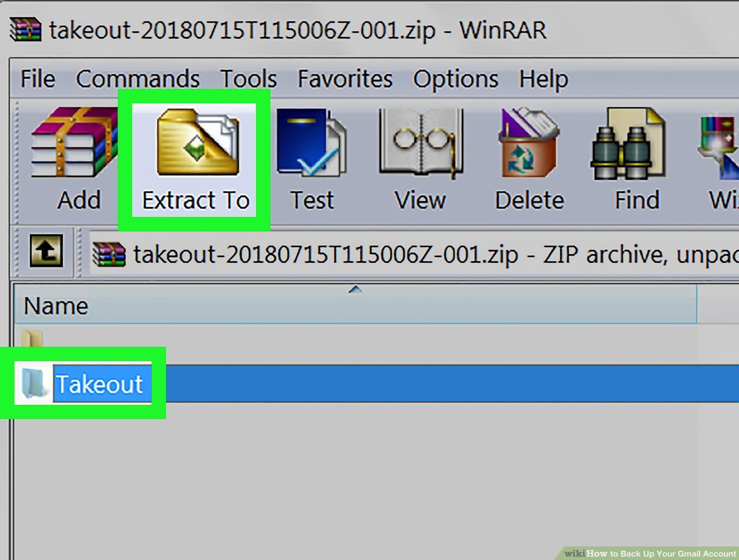Open the Help menu

tap(544, 79)
